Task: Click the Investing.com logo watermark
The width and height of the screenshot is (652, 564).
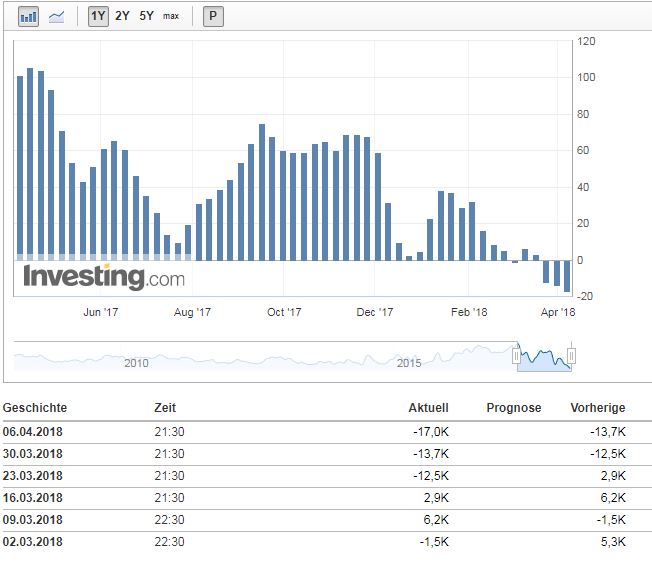Action: point(104,277)
